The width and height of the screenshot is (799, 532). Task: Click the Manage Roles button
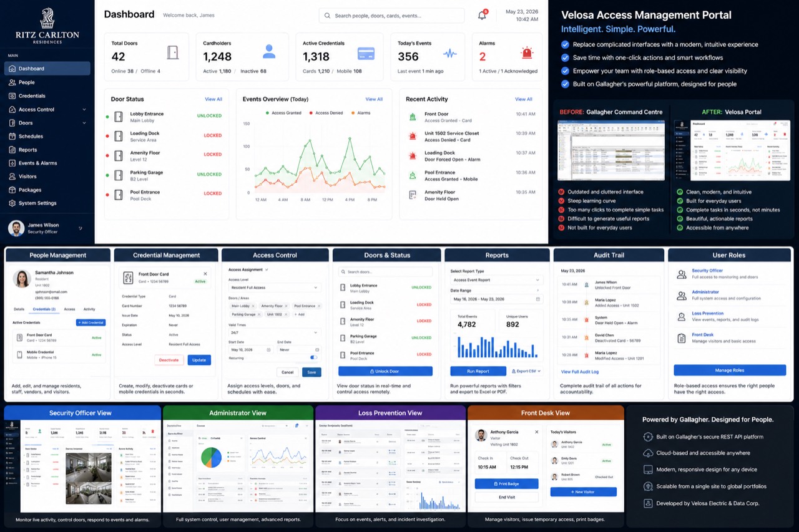click(x=730, y=370)
